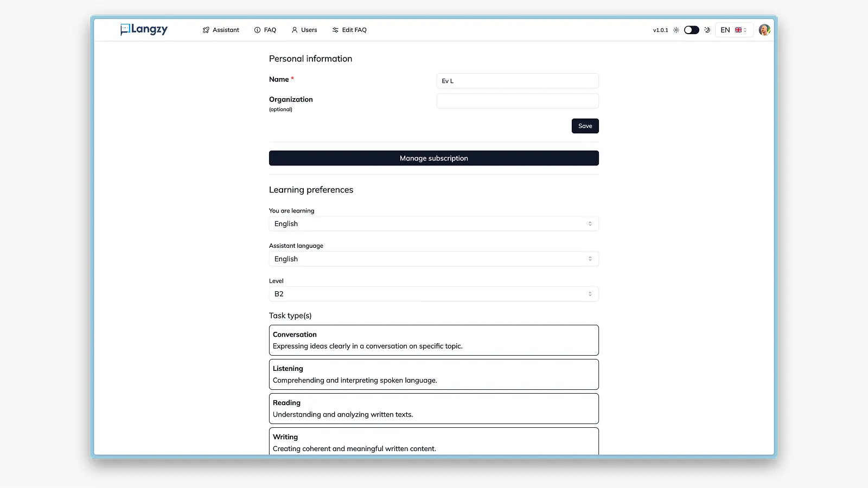This screenshot has width=868, height=488.
Task: Click the moon dark-mode icon
Action: pyautogui.click(x=707, y=30)
